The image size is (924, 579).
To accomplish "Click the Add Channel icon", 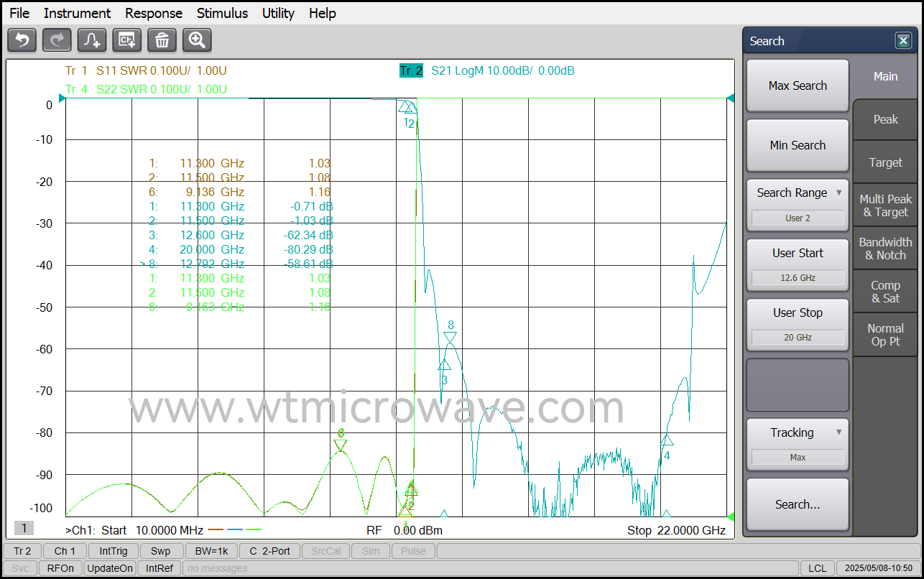I will coord(127,40).
